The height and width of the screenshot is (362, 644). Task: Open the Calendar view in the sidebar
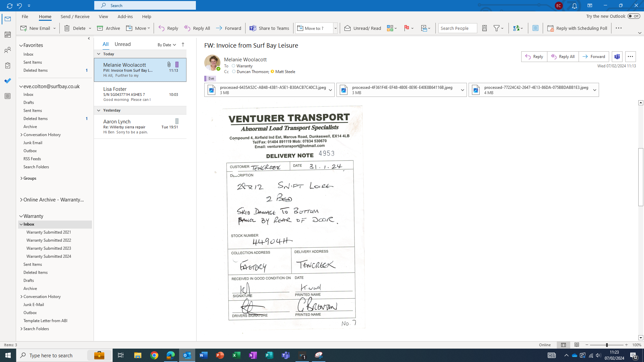pyautogui.click(x=7, y=35)
